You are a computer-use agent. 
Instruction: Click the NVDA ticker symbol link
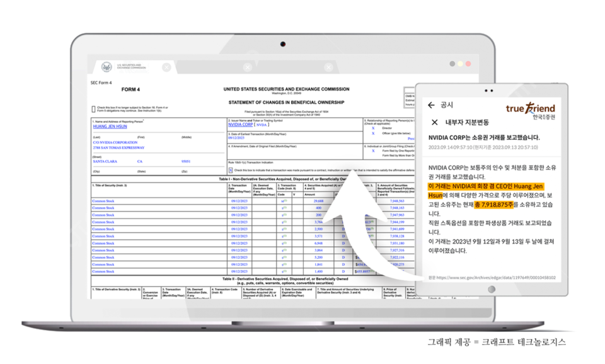(262, 125)
